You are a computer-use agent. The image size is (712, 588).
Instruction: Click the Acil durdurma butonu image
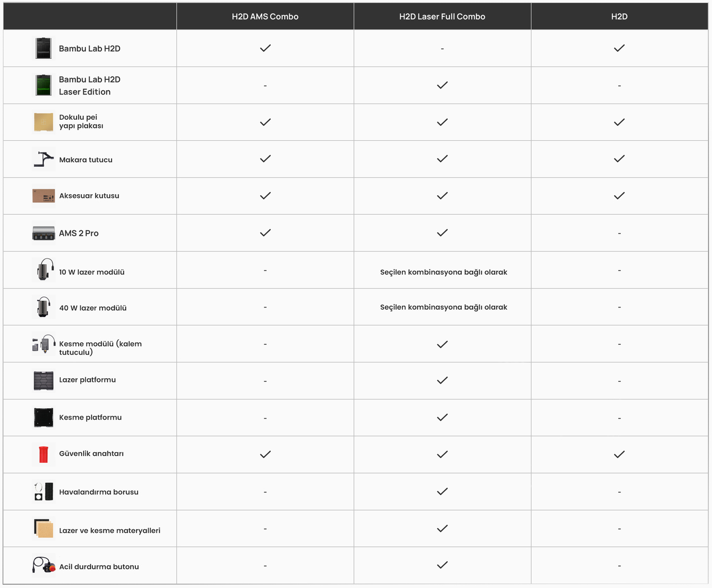point(44,566)
